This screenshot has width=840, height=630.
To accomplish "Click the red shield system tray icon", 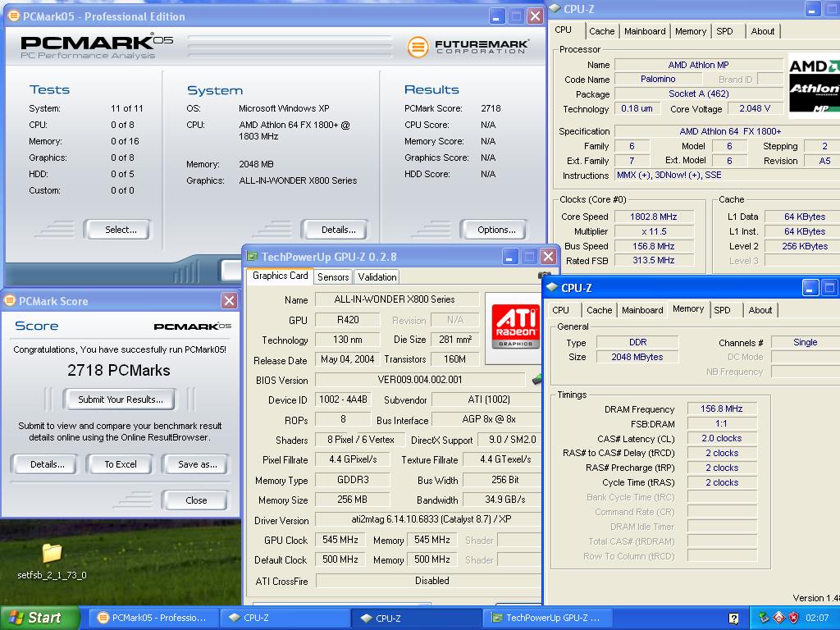I will (x=794, y=618).
